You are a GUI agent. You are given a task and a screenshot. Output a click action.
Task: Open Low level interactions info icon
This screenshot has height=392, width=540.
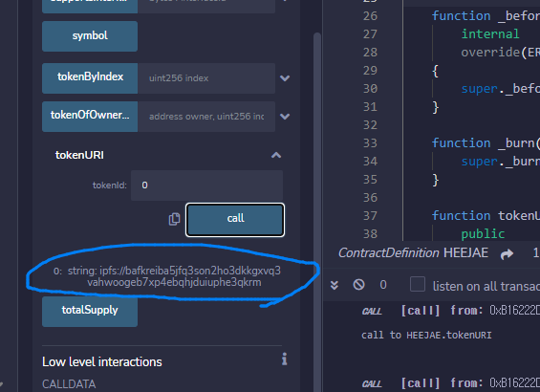point(284,359)
